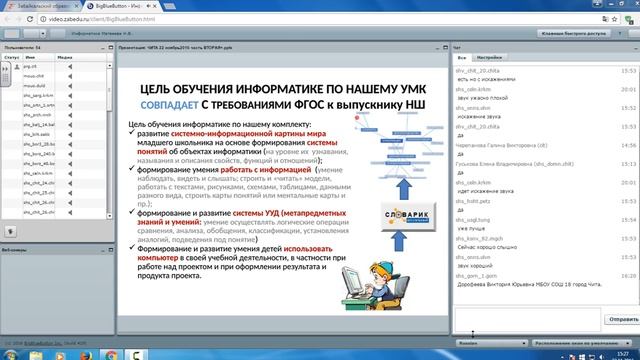Click speaker icon for shs_borz_48 user
This screenshot has height=360, width=640.
pos(70,164)
